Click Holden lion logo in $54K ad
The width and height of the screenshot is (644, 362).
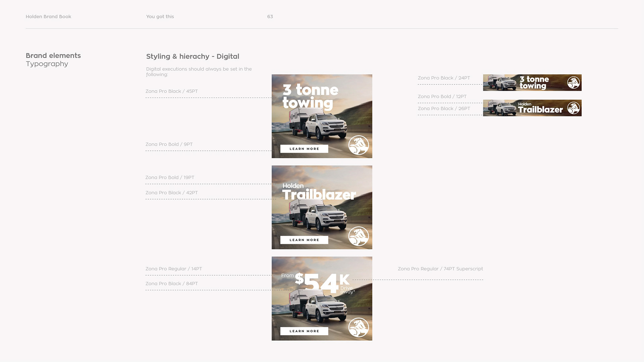(x=359, y=327)
